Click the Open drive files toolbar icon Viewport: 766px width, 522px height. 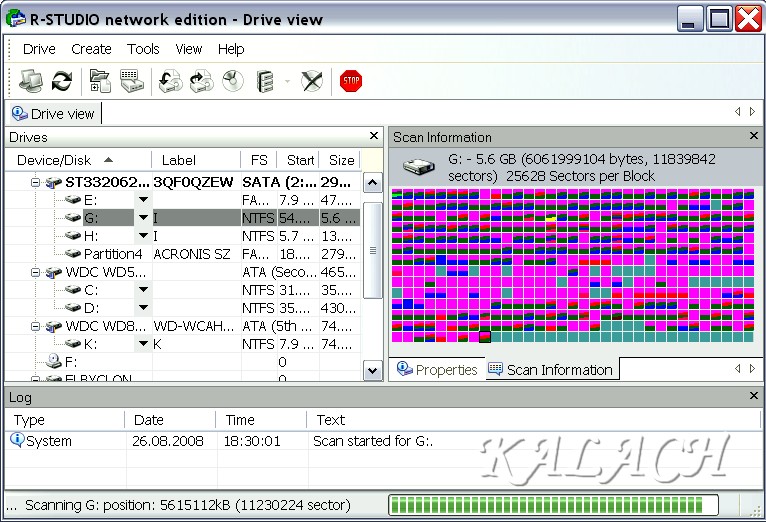click(100, 81)
